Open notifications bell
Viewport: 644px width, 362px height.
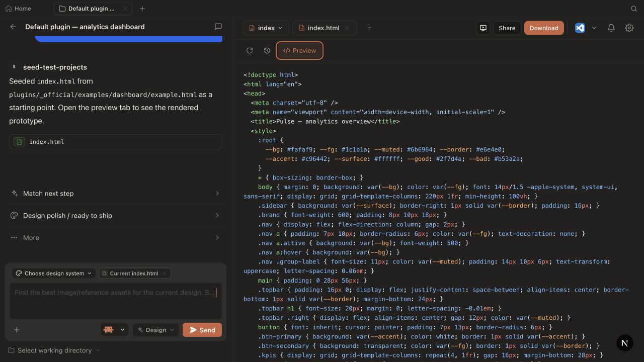pyautogui.click(x=611, y=28)
